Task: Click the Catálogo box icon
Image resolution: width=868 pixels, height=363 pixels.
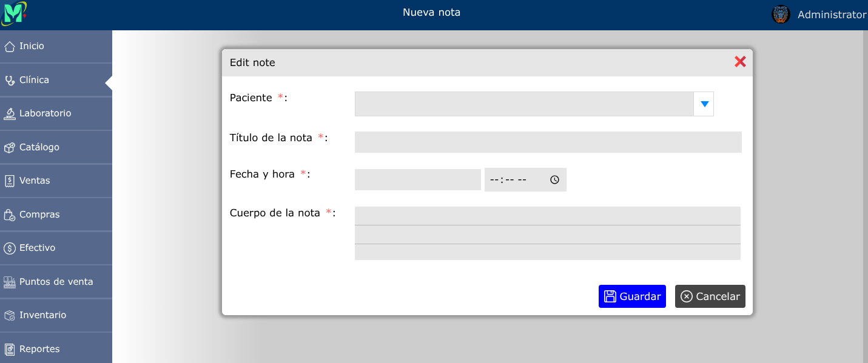Action: coord(10,148)
